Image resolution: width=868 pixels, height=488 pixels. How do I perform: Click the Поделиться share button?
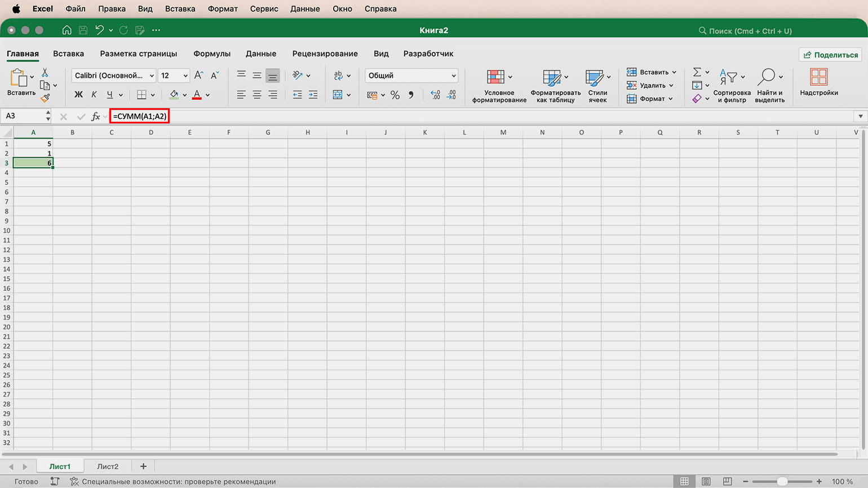tap(830, 55)
